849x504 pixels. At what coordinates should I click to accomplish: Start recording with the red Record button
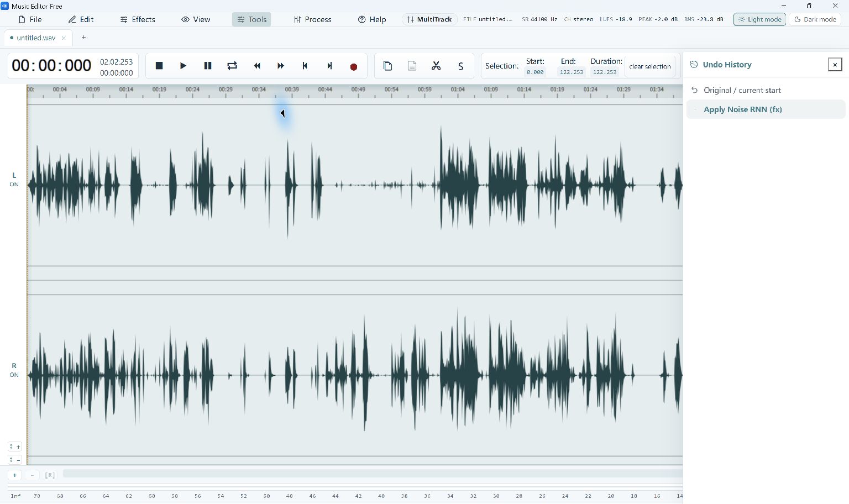click(354, 66)
